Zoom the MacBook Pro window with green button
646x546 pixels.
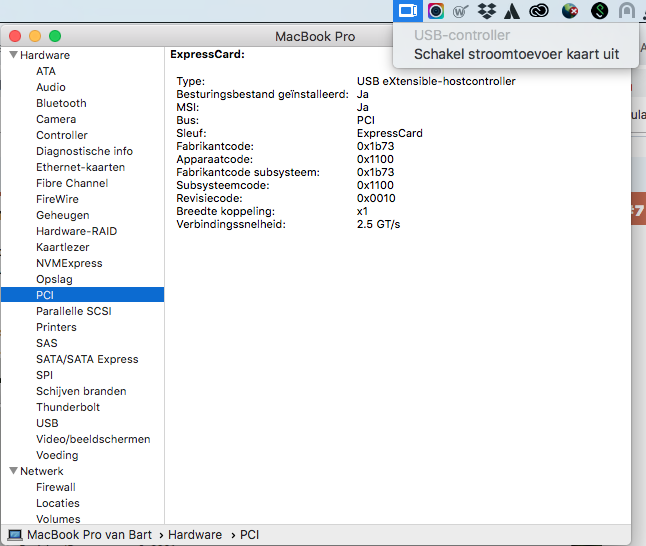55,36
